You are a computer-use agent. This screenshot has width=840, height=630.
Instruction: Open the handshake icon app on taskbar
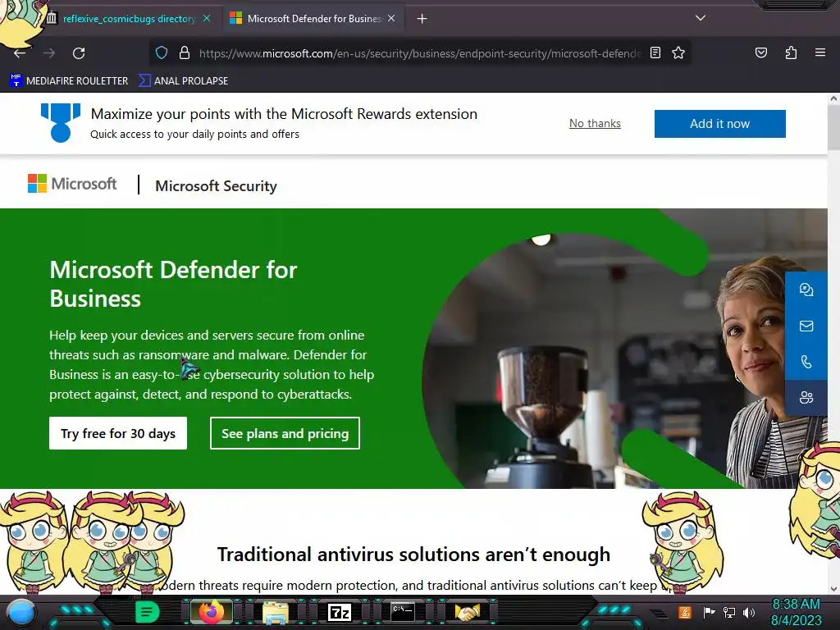tap(467, 612)
